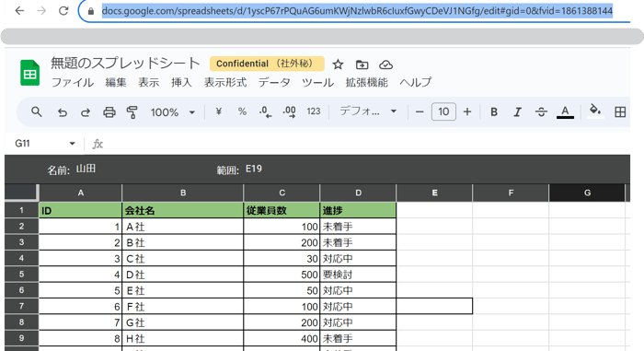Click the 進捗 header cell
The image size is (644, 351).
358,210
